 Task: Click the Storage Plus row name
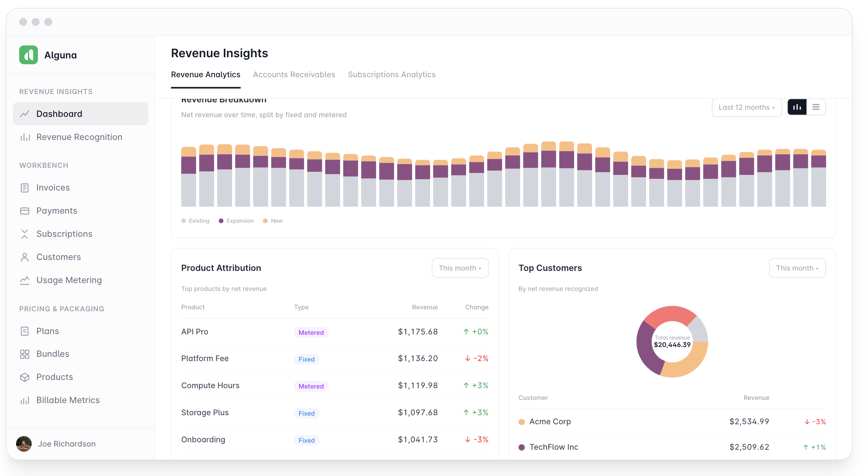point(205,413)
